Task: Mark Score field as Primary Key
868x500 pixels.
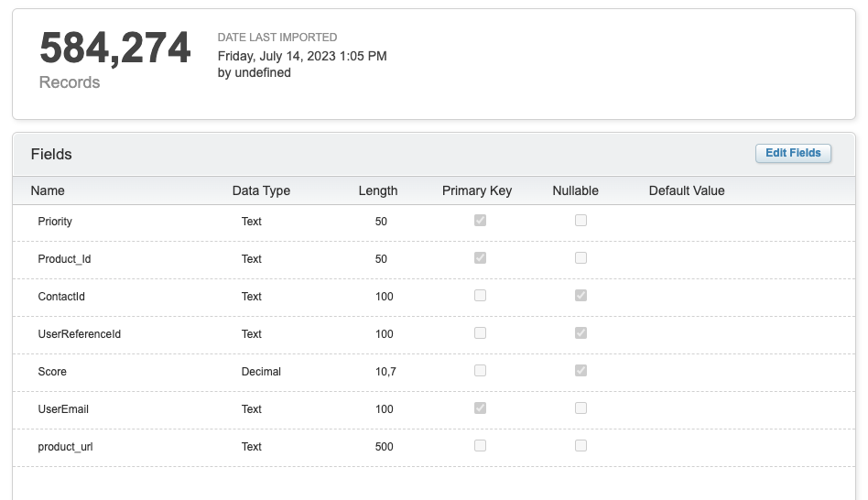Action: tap(480, 371)
